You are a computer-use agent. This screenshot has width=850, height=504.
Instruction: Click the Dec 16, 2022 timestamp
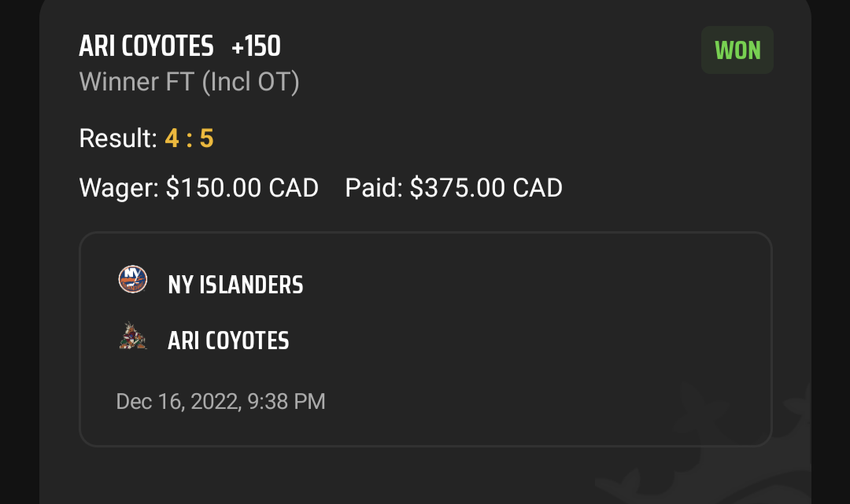(x=177, y=402)
